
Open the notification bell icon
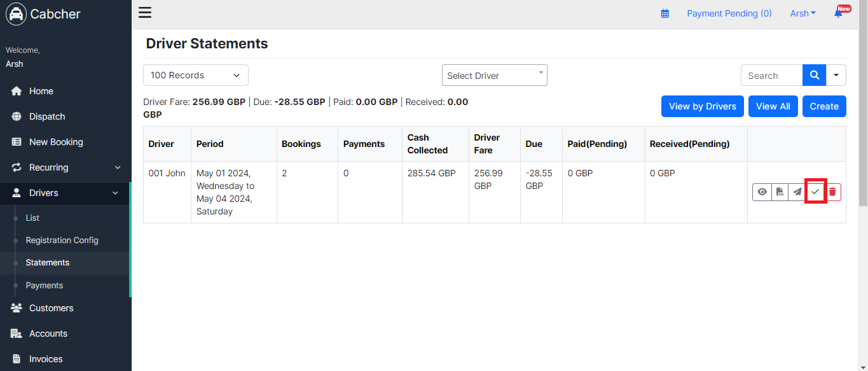point(839,13)
